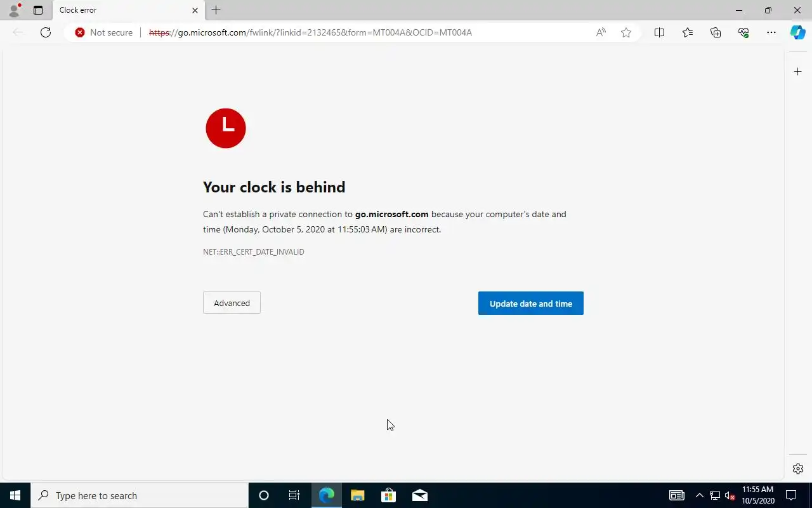Click the Your clock is behind heading

274,187
